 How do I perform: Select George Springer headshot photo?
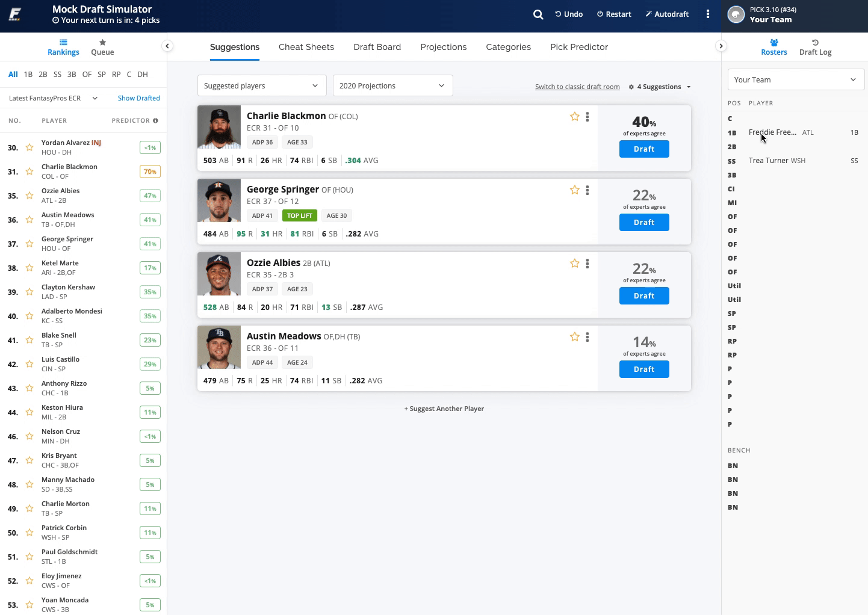[x=219, y=200]
